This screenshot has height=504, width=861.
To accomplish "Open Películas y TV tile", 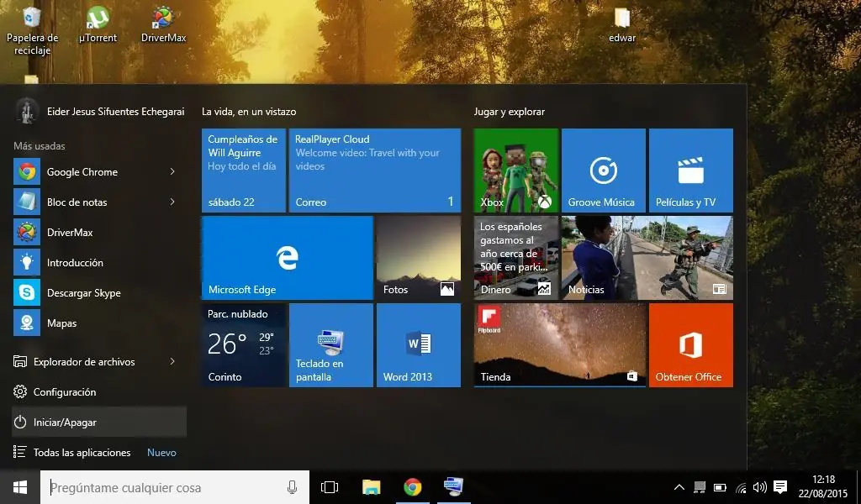I will click(x=691, y=170).
